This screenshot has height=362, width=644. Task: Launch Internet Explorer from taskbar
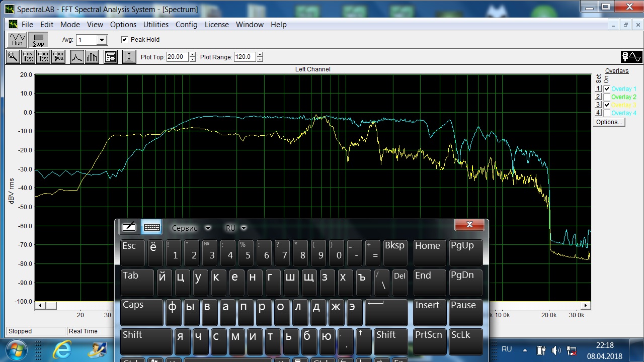[x=62, y=350]
